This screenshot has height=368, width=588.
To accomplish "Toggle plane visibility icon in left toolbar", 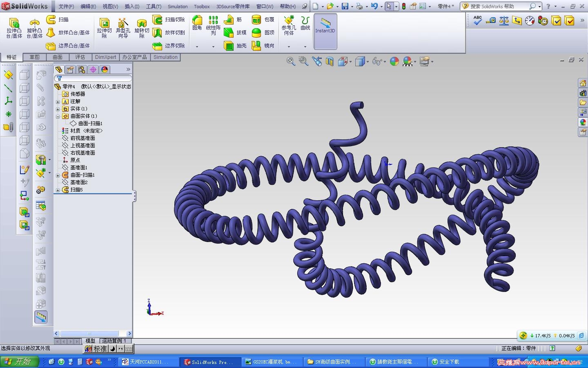I will pyautogui.click(x=8, y=75).
